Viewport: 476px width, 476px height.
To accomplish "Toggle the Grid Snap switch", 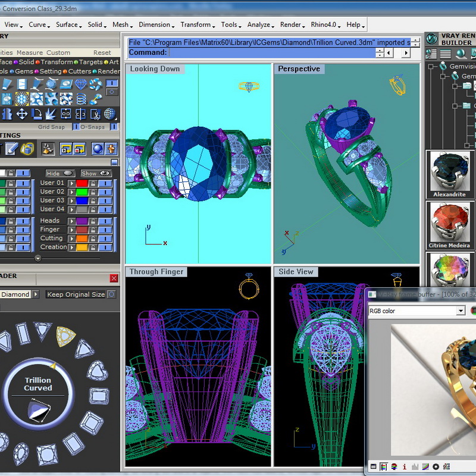I will (x=76, y=127).
